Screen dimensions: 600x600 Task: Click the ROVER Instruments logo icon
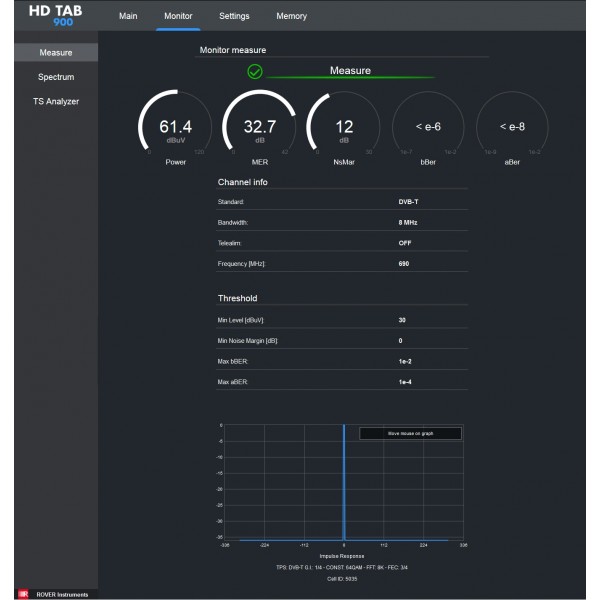tap(22, 594)
